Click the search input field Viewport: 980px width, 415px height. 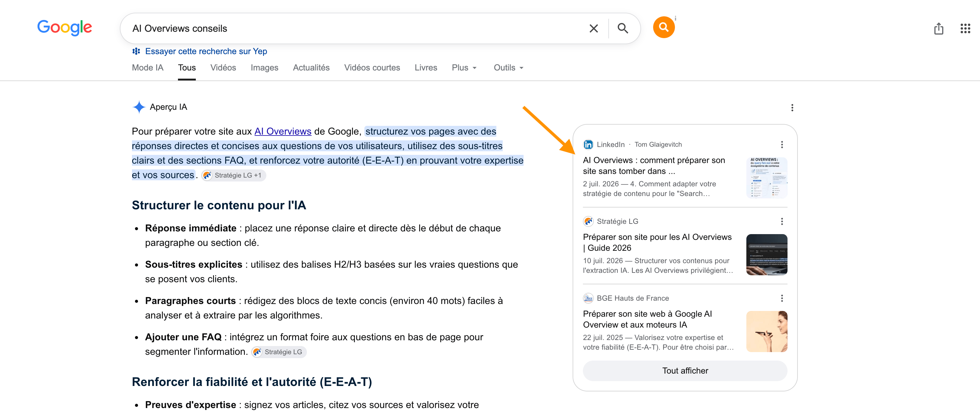(x=354, y=28)
